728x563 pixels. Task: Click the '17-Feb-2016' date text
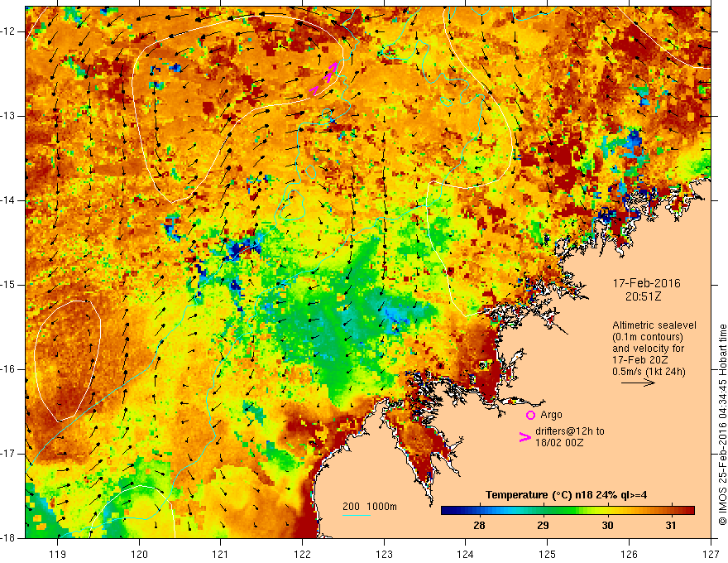pyautogui.click(x=646, y=283)
